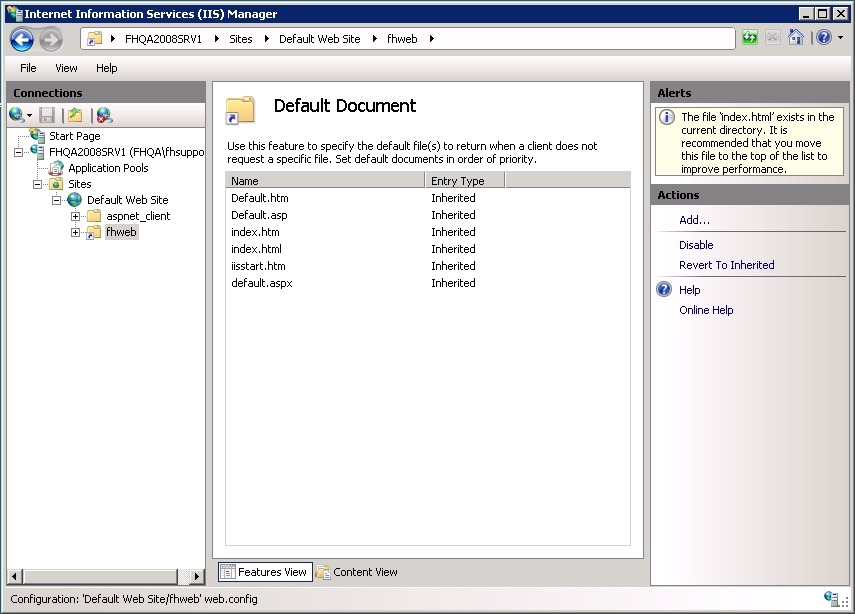Click the Back navigation arrow
The width and height of the screenshot is (855, 614).
click(x=22, y=39)
